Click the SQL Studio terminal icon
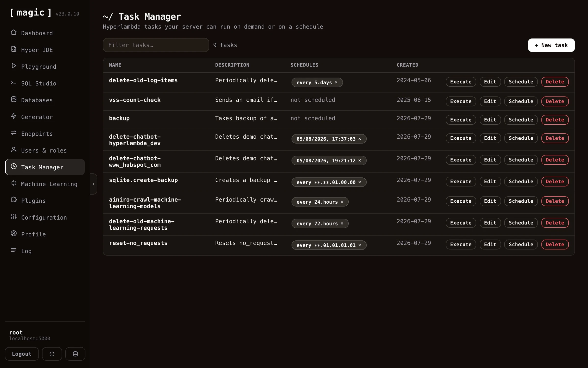 pos(14,83)
